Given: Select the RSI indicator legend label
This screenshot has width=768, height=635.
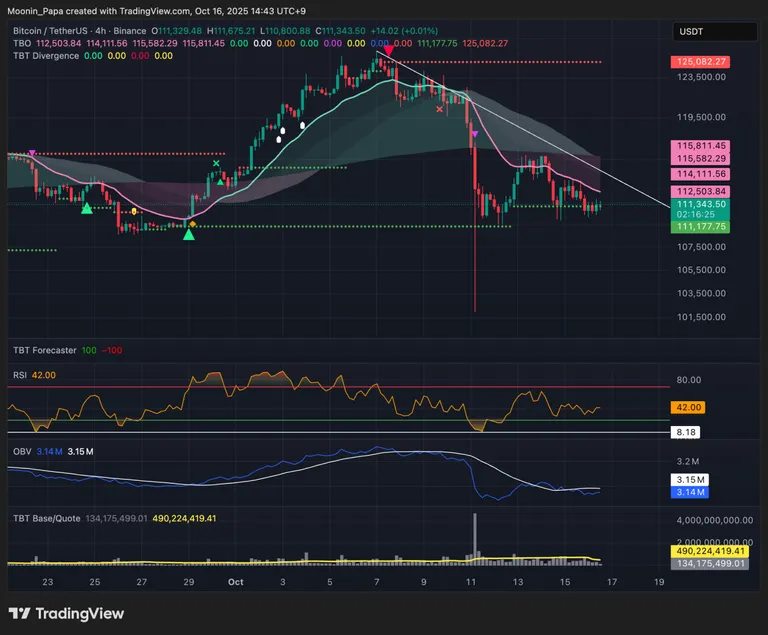Looking at the screenshot, I should (20, 375).
